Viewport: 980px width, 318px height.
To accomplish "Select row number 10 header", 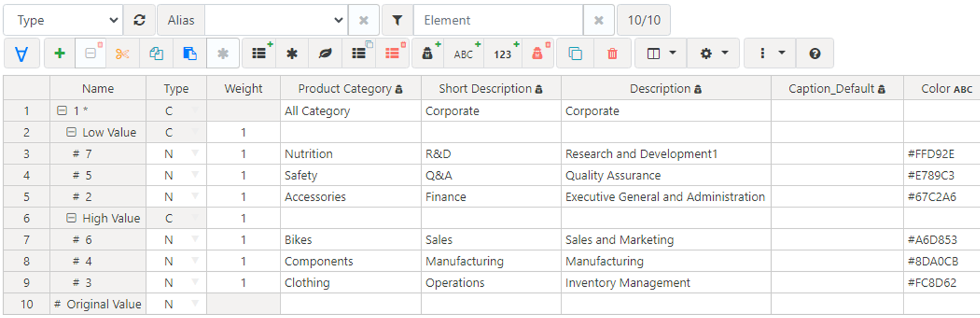I will click(x=27, y=304).
